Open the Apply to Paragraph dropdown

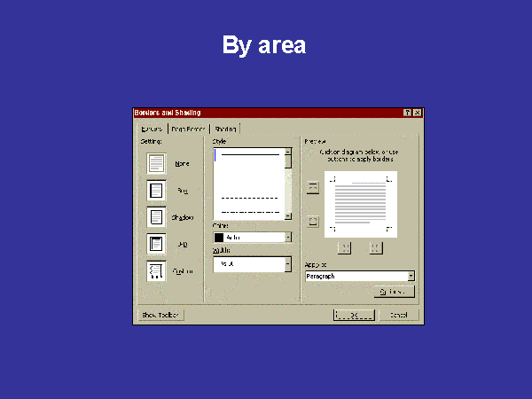coord(411,277)
